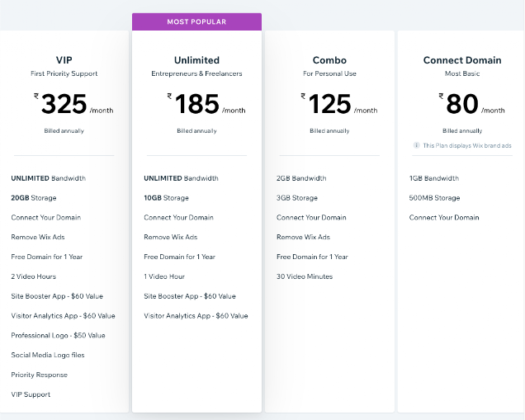Choose the Unlimited plan heading
525x420 pixels.
196,60
